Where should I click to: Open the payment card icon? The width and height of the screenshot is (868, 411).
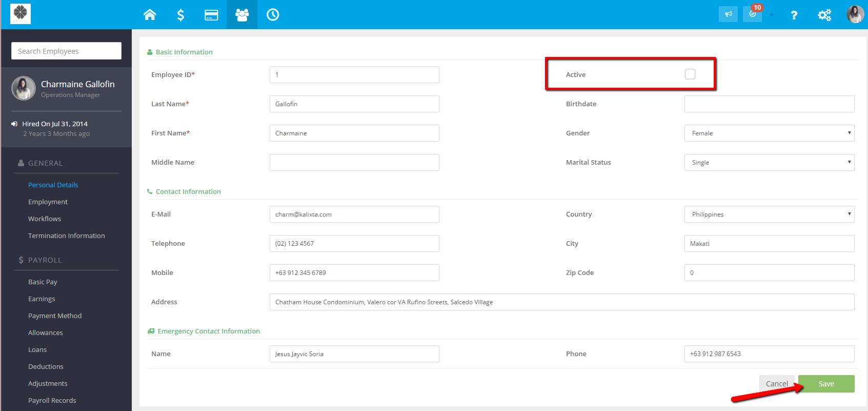click(211, 15)
